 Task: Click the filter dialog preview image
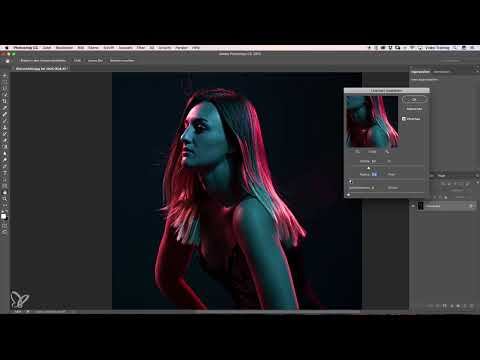[372, 122]
